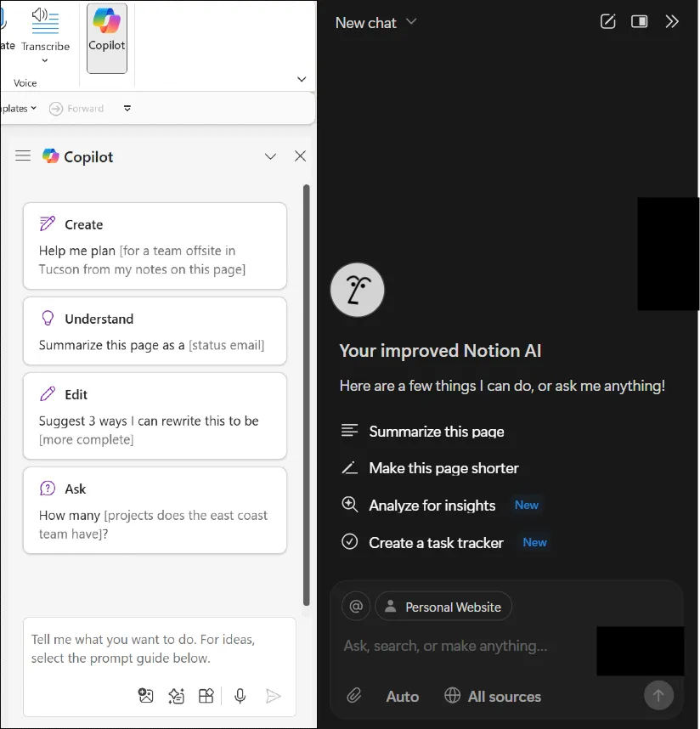Choose Analyze for insights
This screenshot has height=729, width=700.
(418, 505)
